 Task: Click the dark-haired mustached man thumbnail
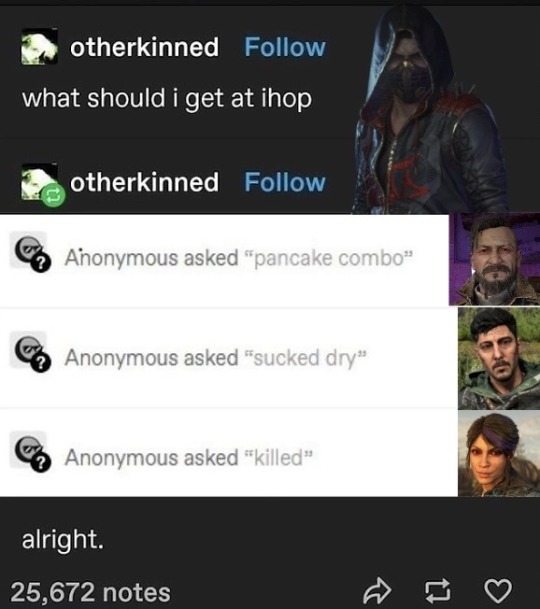click(x=499, y=358)
